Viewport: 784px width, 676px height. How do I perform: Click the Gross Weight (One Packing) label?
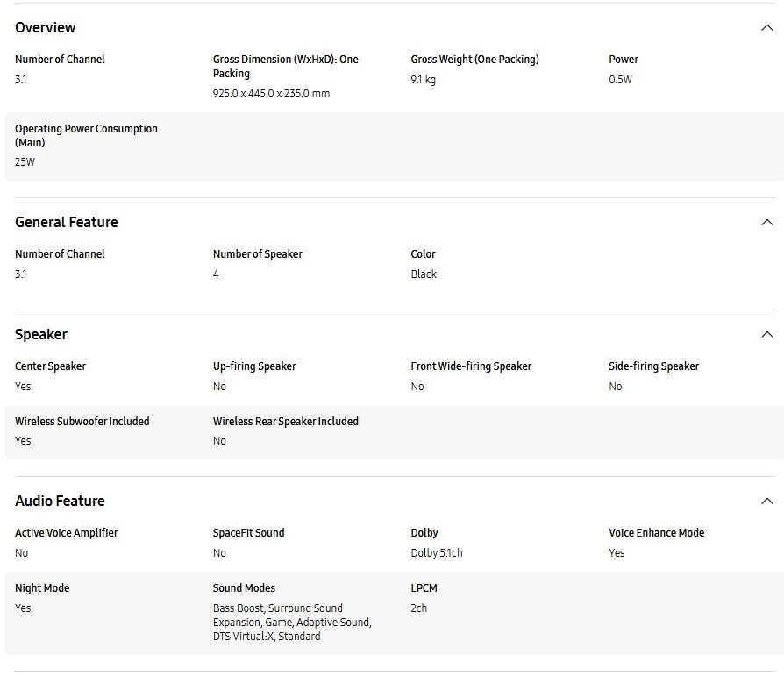[474, 60]
